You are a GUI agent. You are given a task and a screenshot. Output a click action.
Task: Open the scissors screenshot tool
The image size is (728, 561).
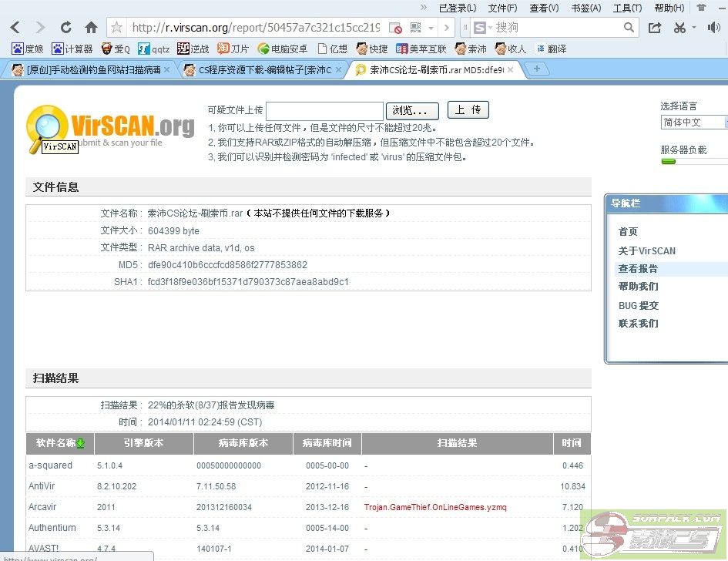(x=679, y=28)
